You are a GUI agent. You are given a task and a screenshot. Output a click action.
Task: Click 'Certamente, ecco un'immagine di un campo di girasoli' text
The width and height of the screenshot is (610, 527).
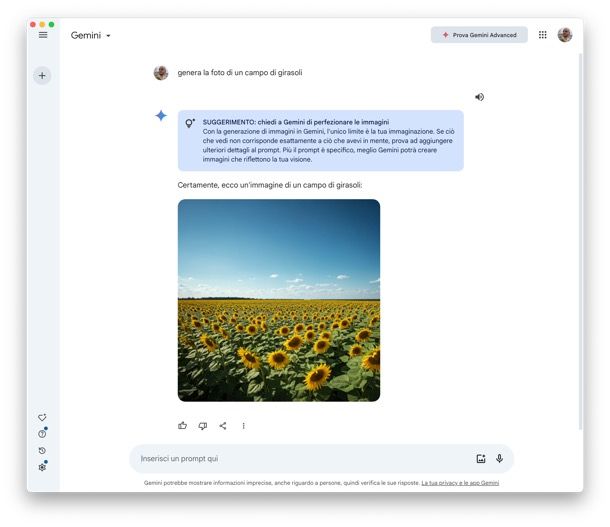click(x=270, y=185)
